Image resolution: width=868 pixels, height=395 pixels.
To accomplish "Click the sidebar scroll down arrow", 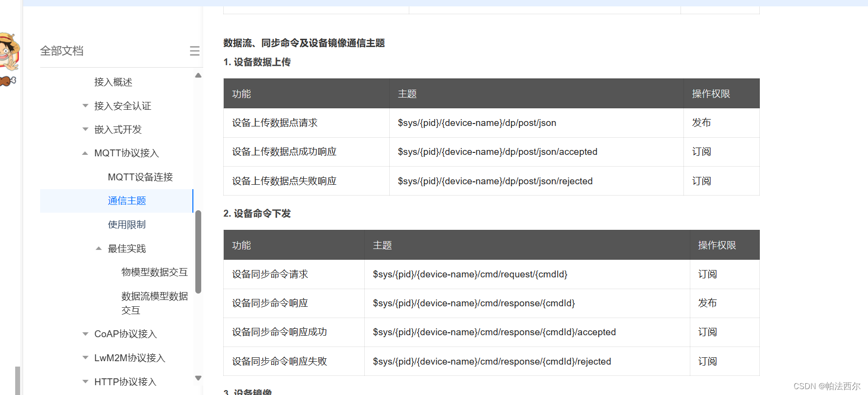I will point(198,378).
